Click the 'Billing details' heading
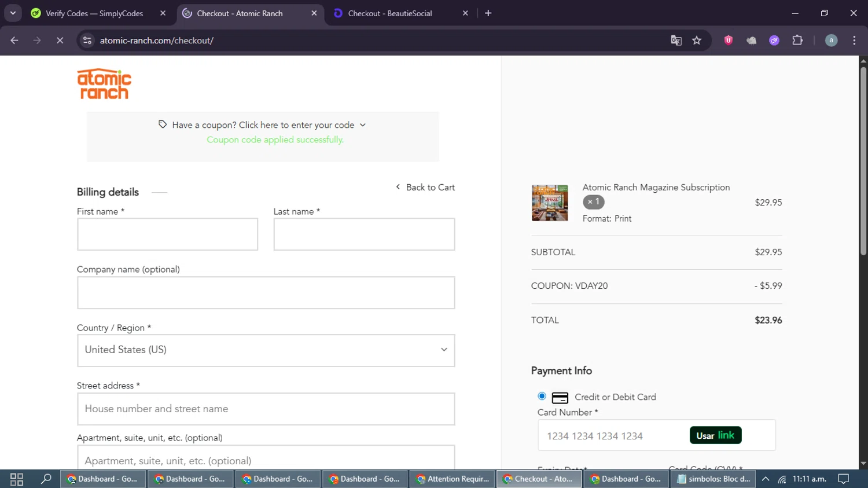The image size is (868, 488). (108, 192)
